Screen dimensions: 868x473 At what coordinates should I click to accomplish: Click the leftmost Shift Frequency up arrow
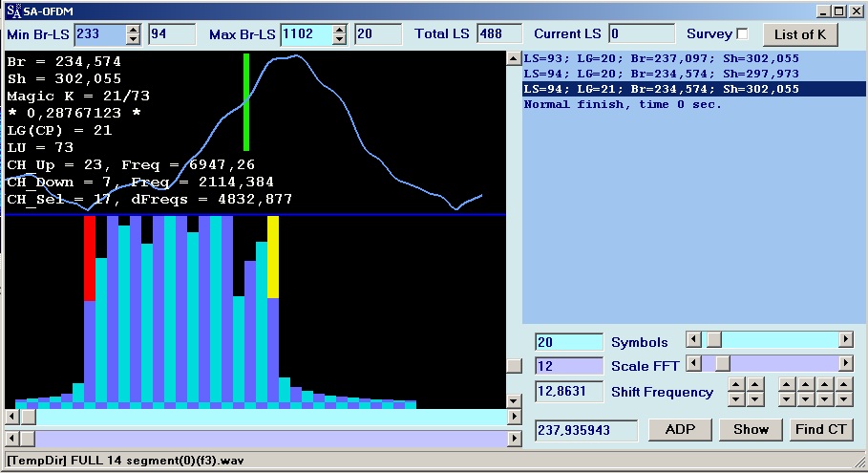pyautogui.click(x=735, y=384)
